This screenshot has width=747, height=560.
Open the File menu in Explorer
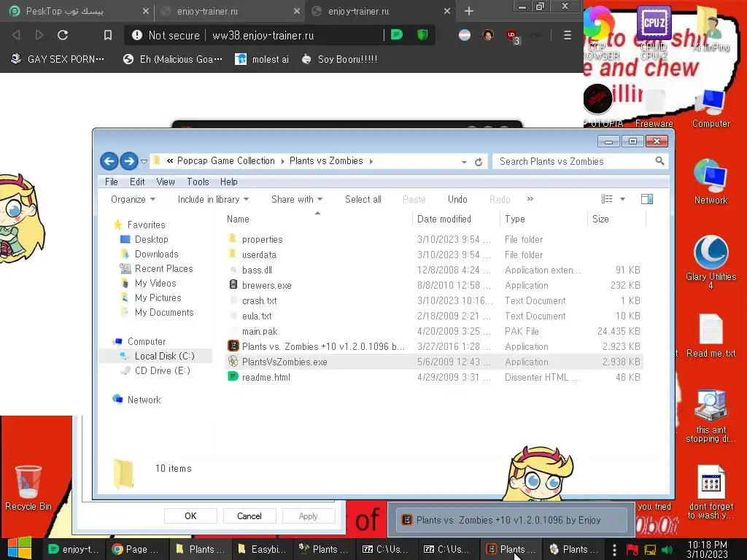[111, 182]
